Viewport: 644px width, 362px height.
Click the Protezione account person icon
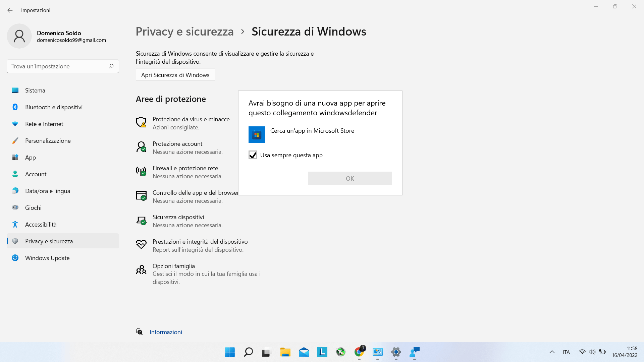[x=141, y=147]
